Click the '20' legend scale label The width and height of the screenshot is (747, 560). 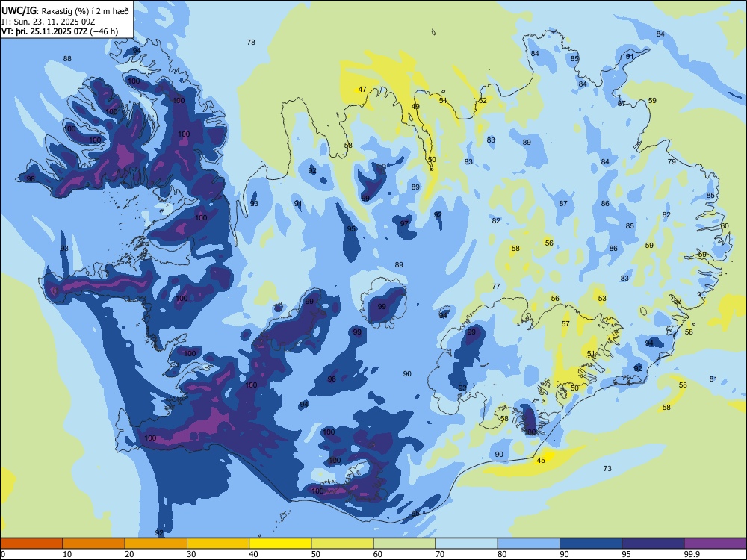coord(129,554)
